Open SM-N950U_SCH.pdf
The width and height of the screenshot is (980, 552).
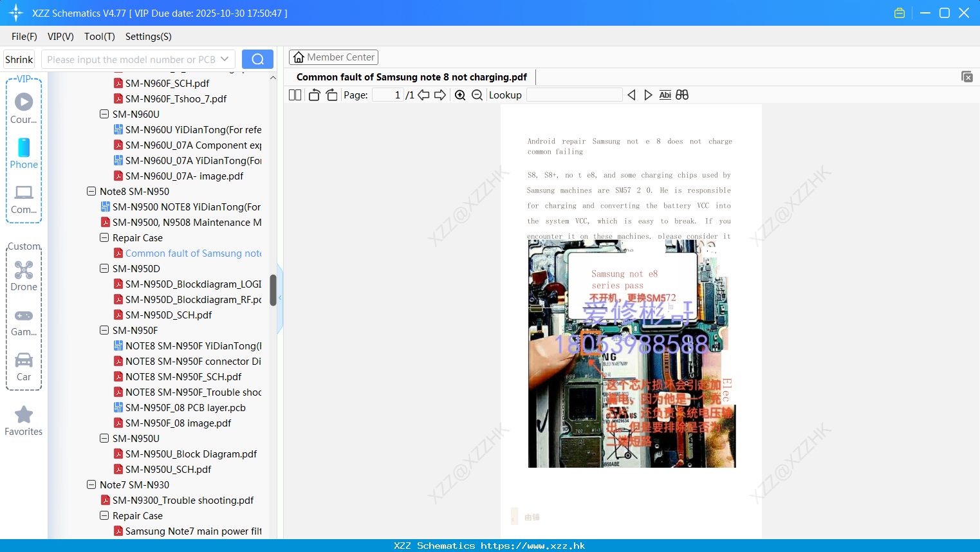tap(168, 469)
